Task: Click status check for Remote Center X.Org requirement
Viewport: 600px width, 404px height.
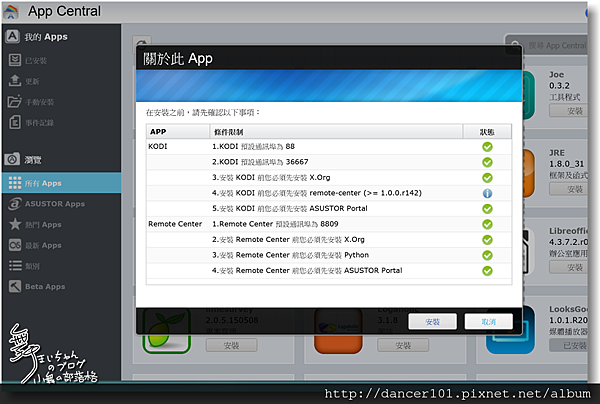Action: click(x=487, y=239)
